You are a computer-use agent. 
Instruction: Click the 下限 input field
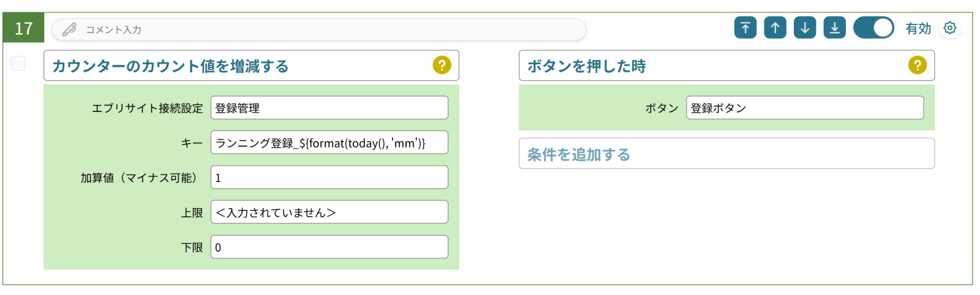pos(329,247)
